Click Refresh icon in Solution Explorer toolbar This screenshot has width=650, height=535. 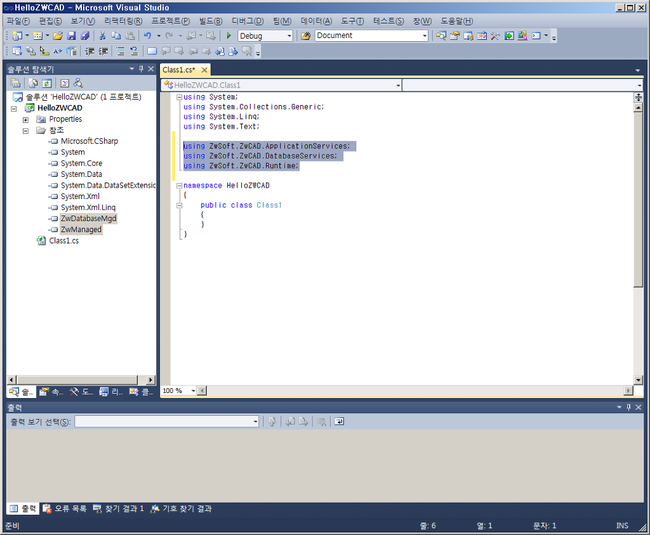47,83
